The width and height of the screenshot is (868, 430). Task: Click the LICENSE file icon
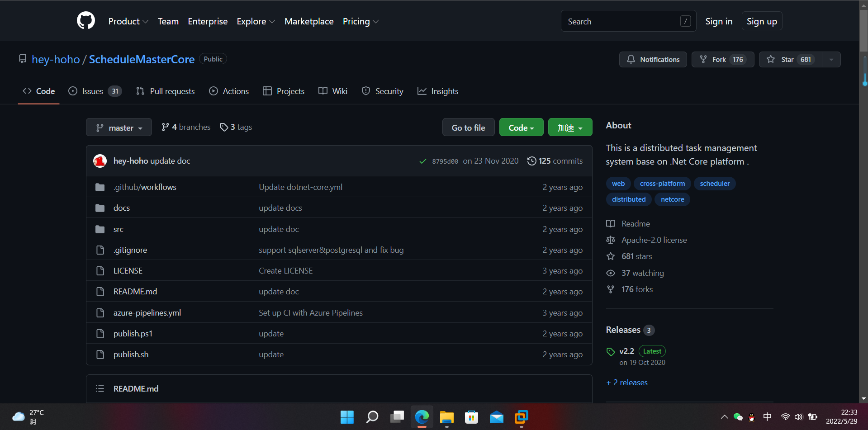tap(100, 271)
